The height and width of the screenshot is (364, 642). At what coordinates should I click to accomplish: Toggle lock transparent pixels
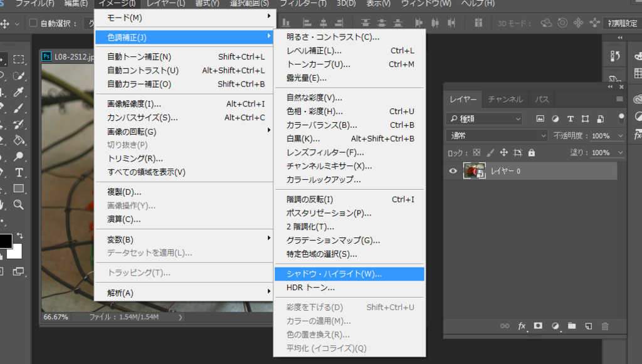[x=476, y=152]
